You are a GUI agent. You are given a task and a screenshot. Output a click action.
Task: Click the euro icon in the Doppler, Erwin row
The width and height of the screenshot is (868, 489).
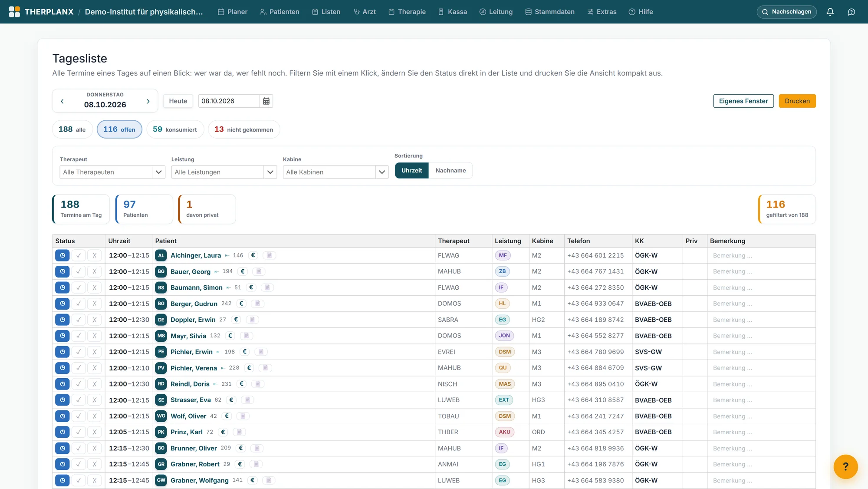(236, 320)
